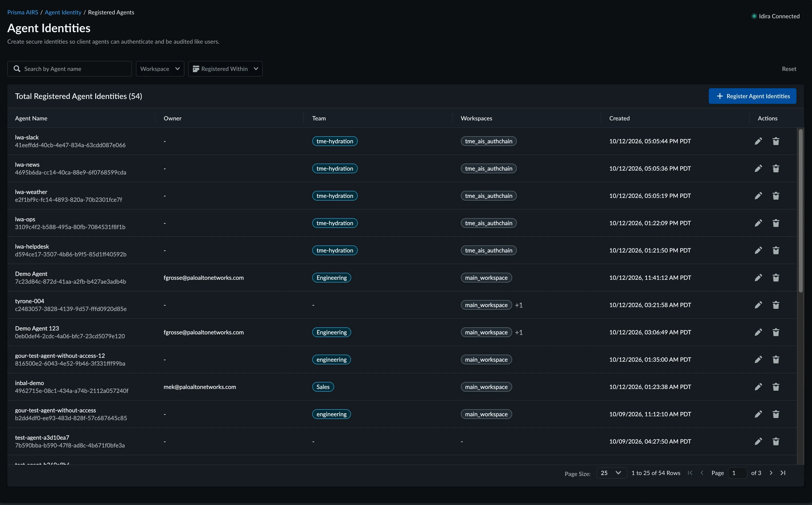Click the Workspaces column header
The image size is (812, 505).
[476, 118]
